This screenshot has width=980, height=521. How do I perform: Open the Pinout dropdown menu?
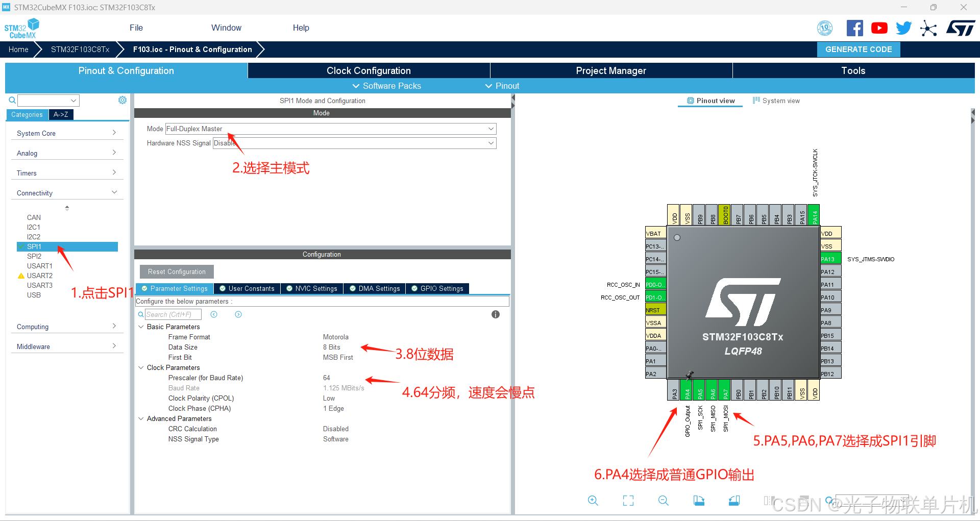pos(502,86)
